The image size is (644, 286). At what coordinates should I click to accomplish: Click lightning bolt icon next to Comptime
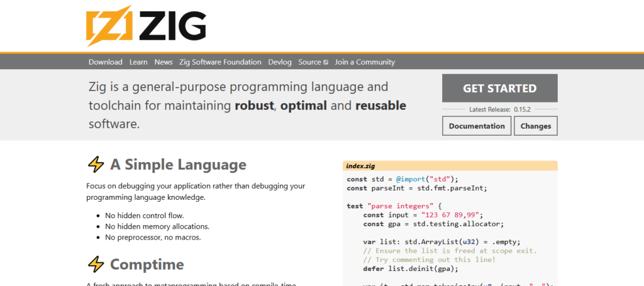coord(96,264)
